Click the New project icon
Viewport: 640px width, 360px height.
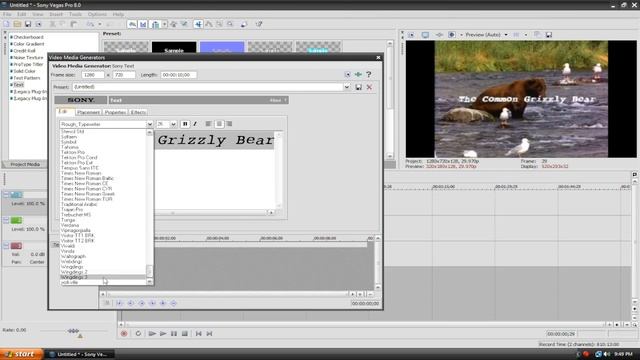(7, 24)
